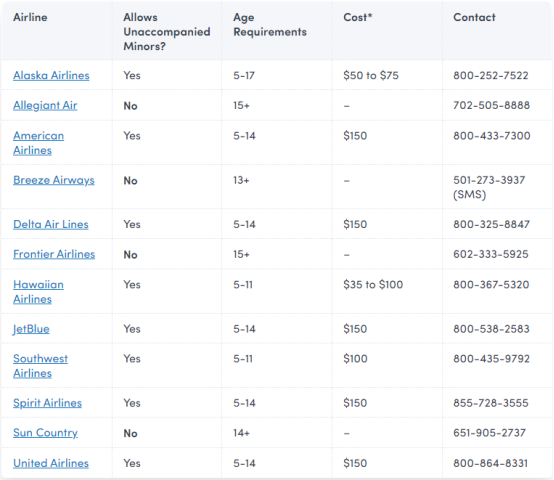This screenshot has width=554, height=480.
Task: Open the Sun Country link
Action: tap(45, 433)
